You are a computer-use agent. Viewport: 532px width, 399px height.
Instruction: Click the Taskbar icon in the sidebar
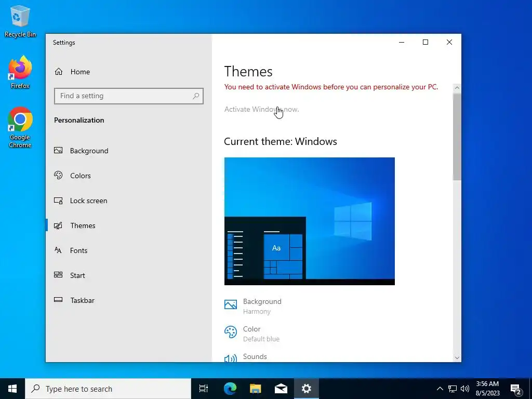coord(58,300)
